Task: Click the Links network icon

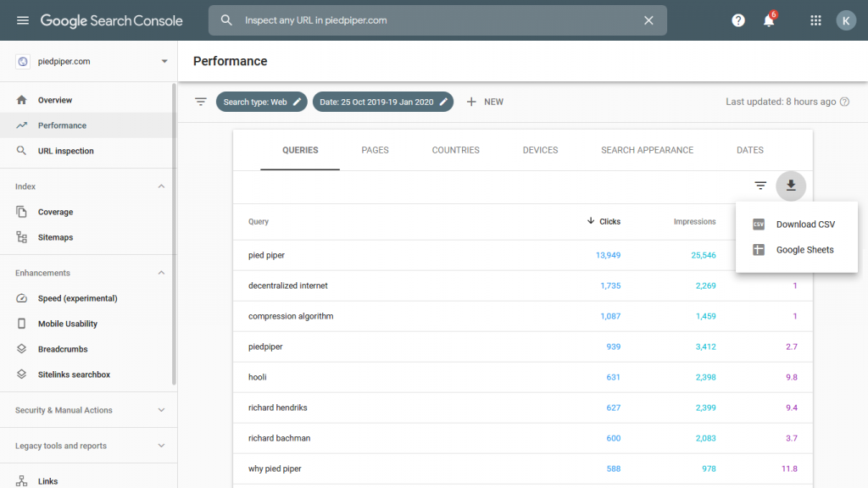Action: [x=21, y=481]
